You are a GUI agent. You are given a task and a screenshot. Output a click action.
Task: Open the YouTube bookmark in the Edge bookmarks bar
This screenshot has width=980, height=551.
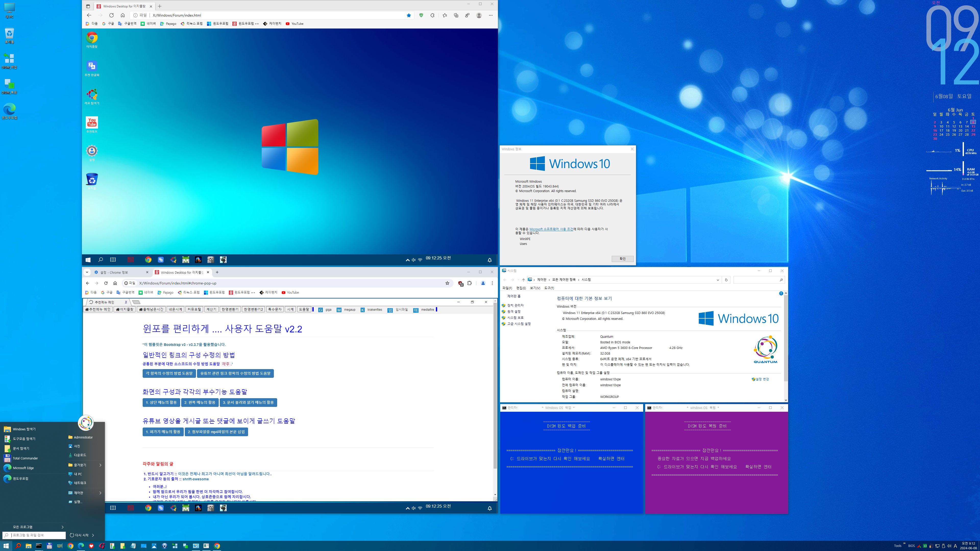tap(295, 23)
